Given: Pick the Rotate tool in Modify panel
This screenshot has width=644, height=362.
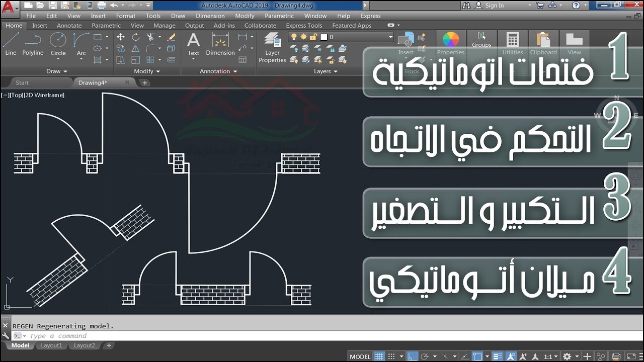Looking at the screenshot, I should 135,37.
